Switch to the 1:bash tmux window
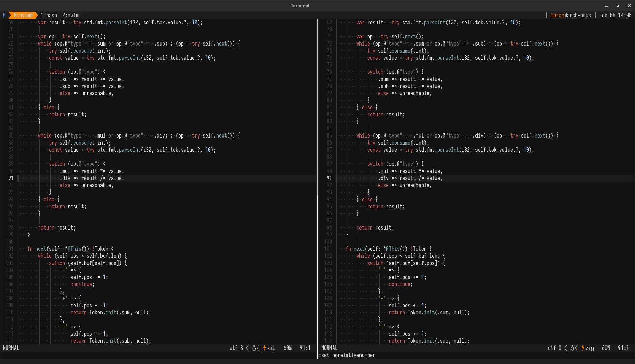 [x=49, y=15]
